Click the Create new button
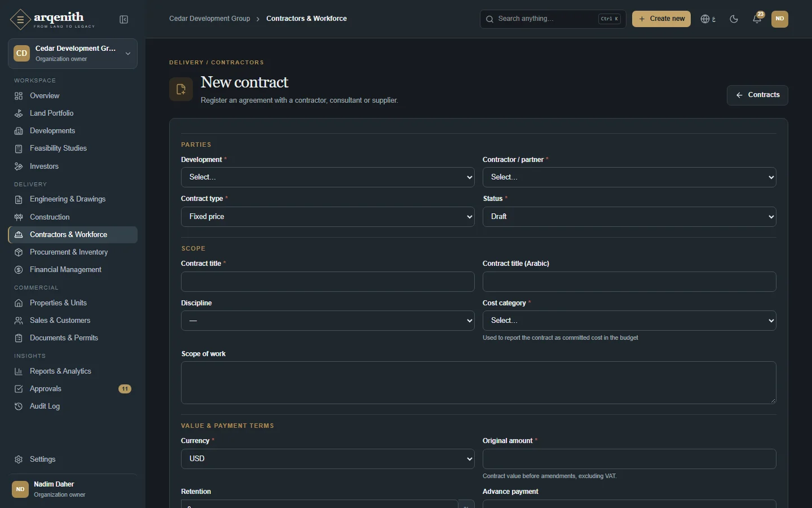 click(661, 19)
